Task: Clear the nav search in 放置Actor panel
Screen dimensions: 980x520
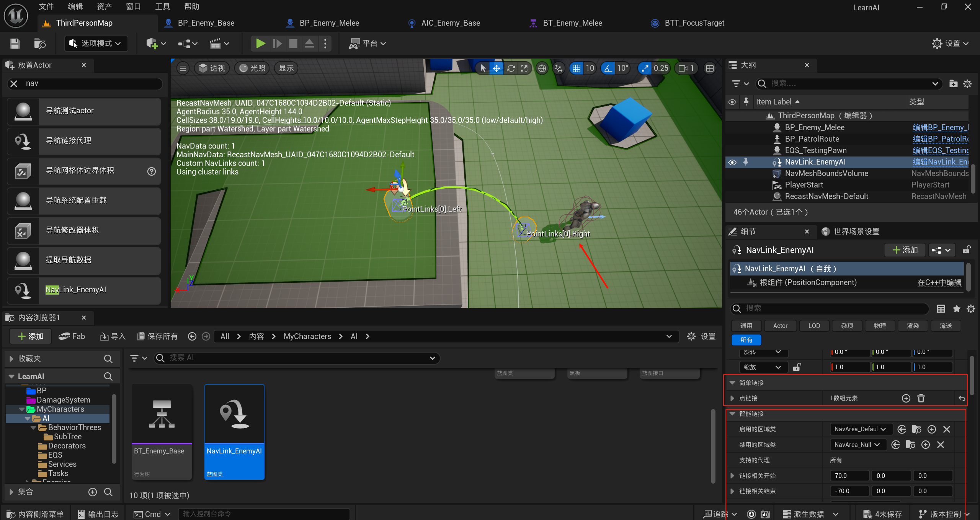Action: pos(14,83)
